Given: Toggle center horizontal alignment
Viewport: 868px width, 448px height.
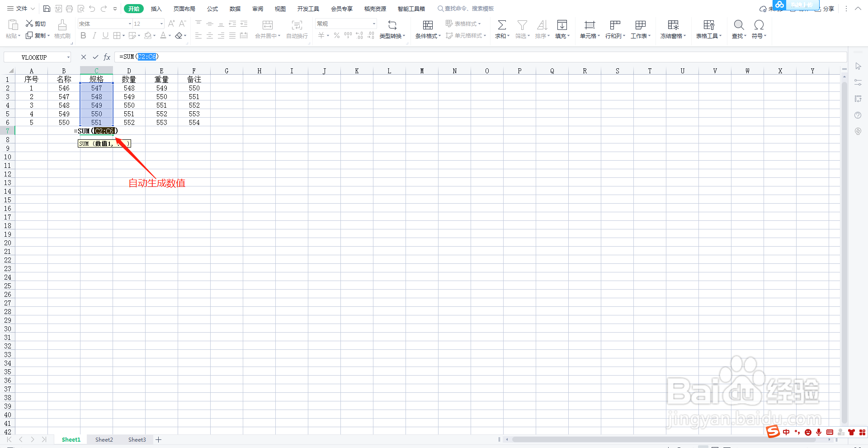Looking at the screenshot, I should point(210,35).
